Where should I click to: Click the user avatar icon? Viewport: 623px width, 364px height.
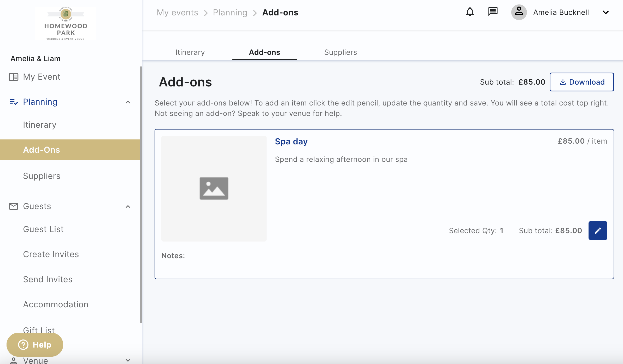(519, 12)
